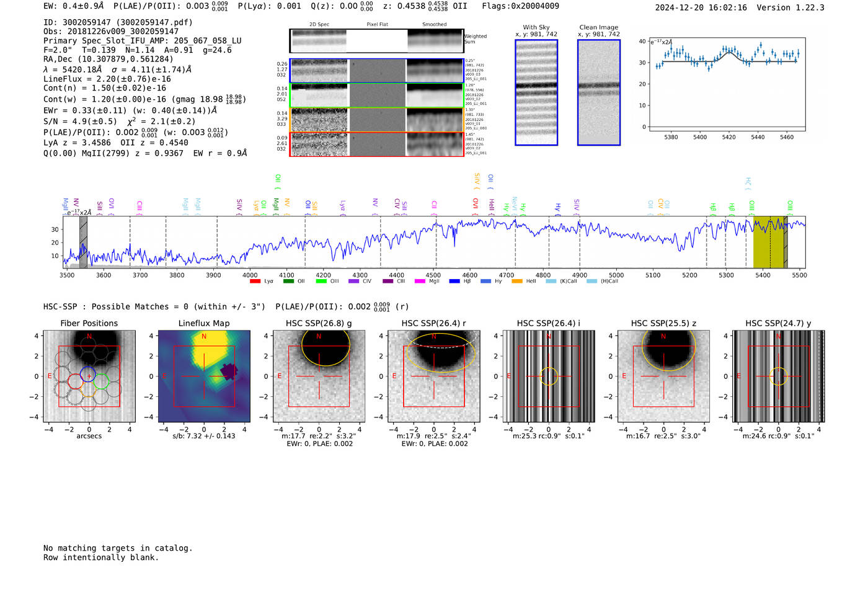
Task: Select the blue-bordered 2D spectrum row
Action: point(376,71)
